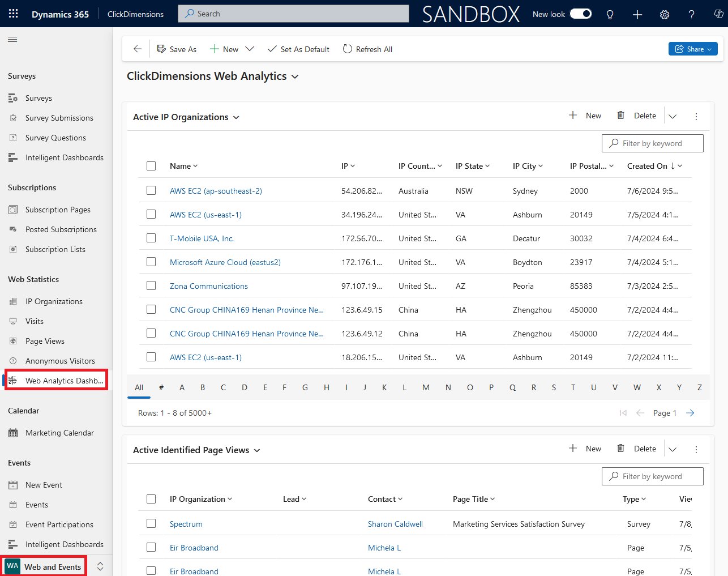Filter list by letter A
Image resolution: width=728 pixels, height=576 pixels.
pyautogui.click(x=182, y=387)
